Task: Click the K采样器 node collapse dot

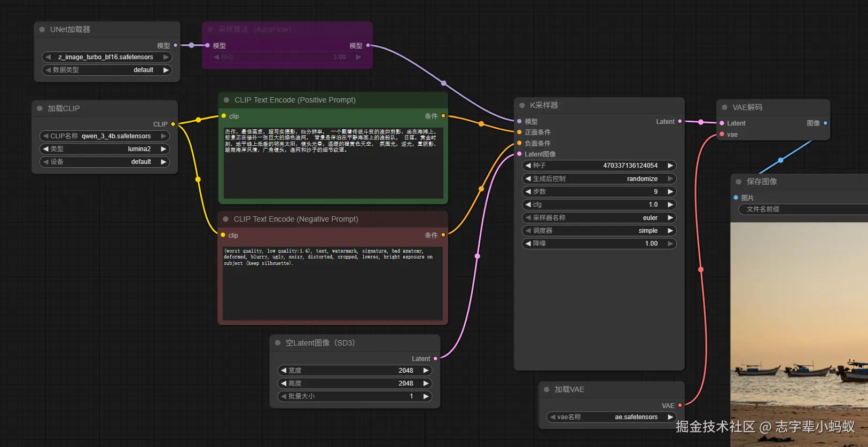Action: [522, 105]
